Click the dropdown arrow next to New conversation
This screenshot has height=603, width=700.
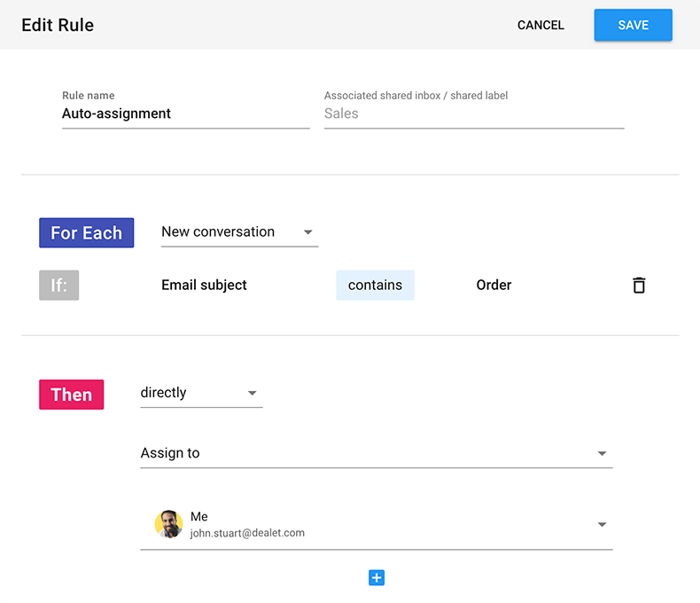tap(308, 232)
